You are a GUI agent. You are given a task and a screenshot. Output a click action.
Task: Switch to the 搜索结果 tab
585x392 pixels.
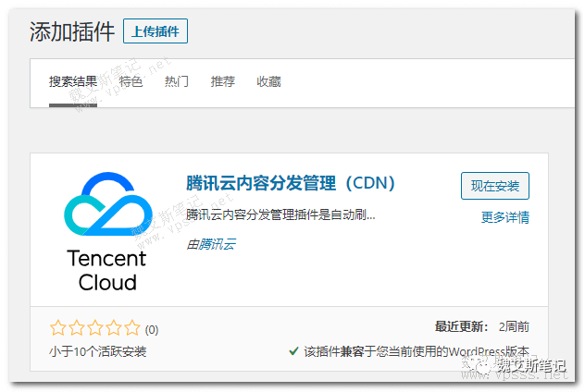pyautogui.click(x=72, y=81)
